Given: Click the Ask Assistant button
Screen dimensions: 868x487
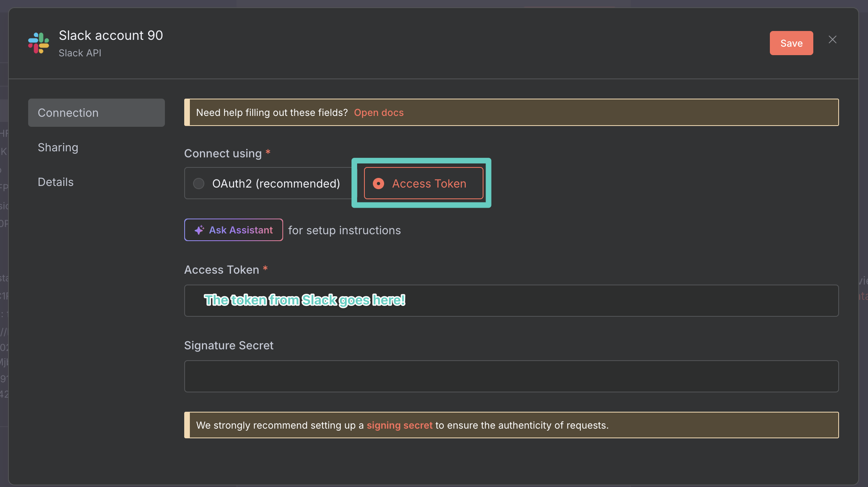Looking at the screenshot, I should tap(234, 230).
